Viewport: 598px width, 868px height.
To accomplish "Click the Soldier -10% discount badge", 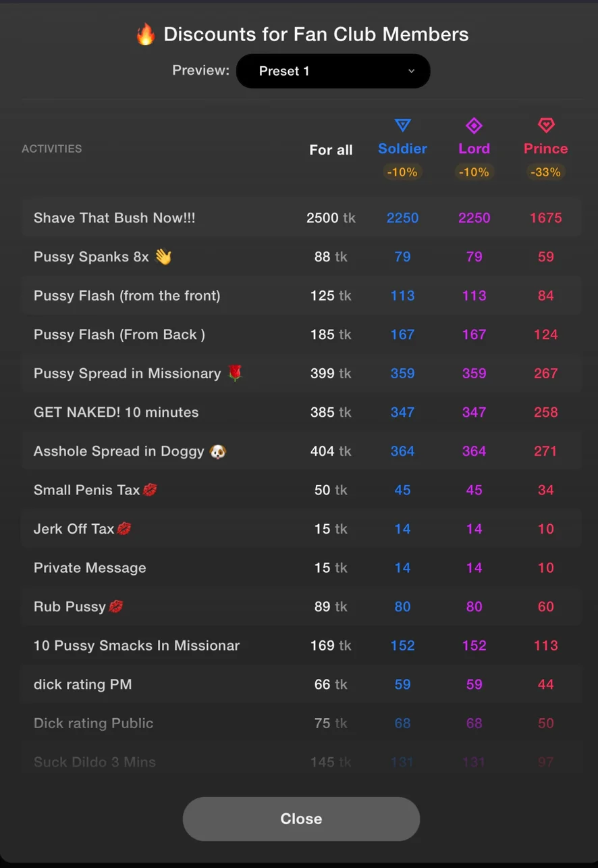I will point(402,172).
